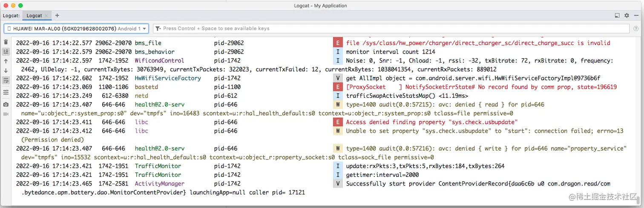Viewport: 644px width, 208px height.
Task: Open the configure logcat formatting options icon
Action: [x=6, y=92]
